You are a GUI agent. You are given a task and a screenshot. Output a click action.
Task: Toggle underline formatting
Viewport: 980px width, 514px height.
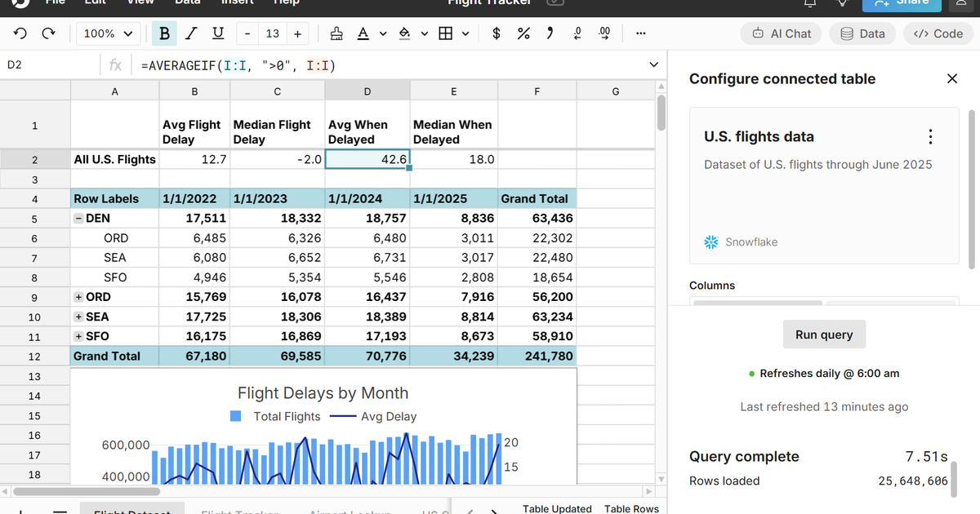(x=217, y=33)
